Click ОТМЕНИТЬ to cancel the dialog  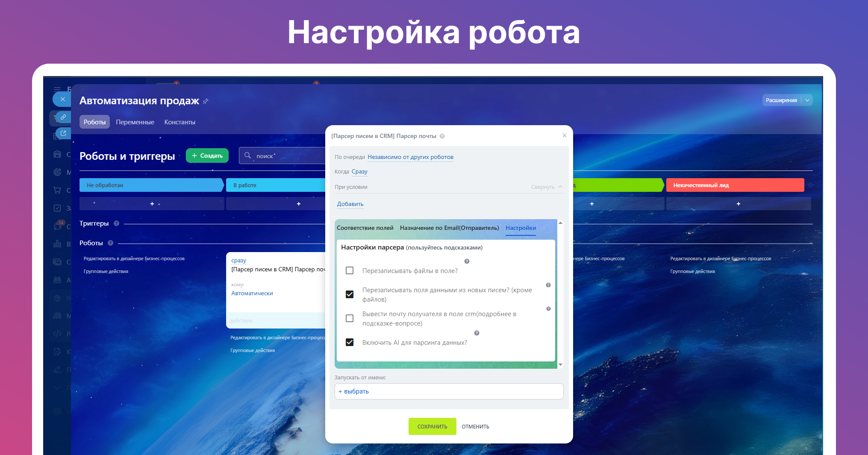tap(475, 427)
